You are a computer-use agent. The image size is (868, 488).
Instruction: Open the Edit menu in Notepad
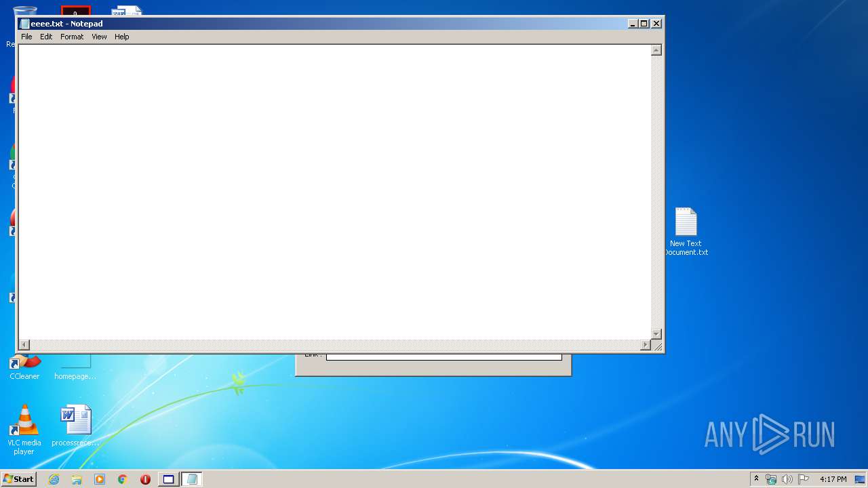(46, 37)
